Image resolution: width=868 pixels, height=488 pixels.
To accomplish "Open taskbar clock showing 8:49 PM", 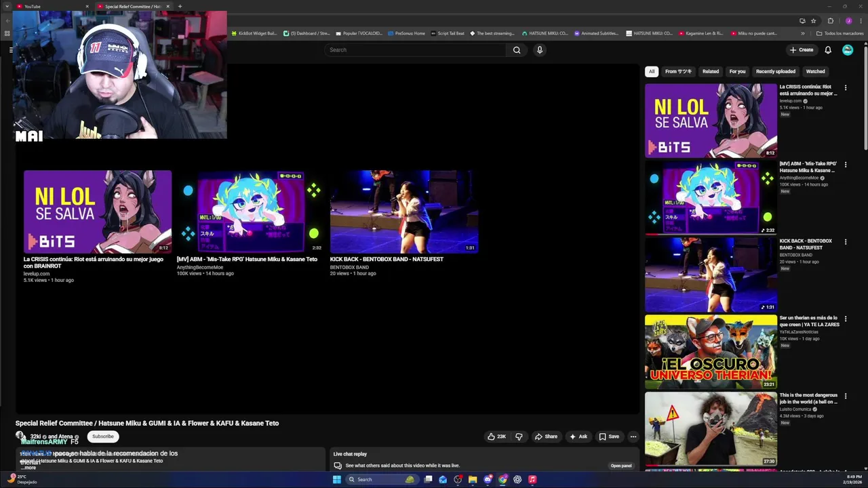I will click(x=854, y=479).
